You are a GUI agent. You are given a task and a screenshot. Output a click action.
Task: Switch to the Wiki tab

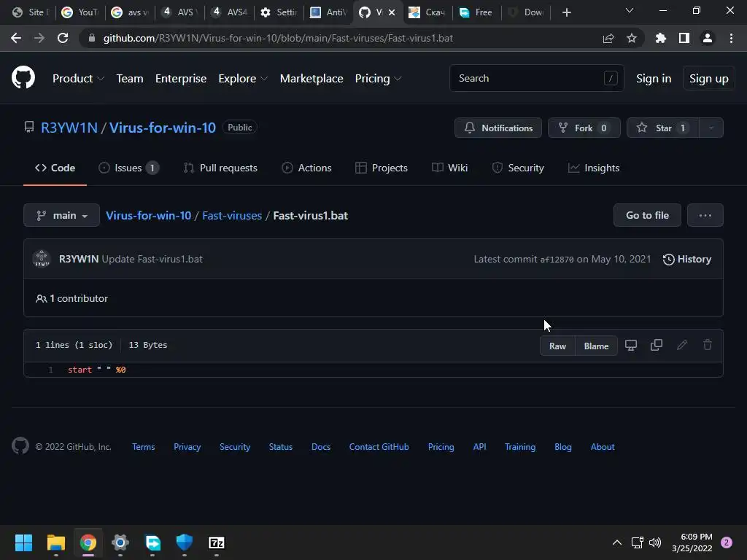pyautogui.click(x=449, y=168)
